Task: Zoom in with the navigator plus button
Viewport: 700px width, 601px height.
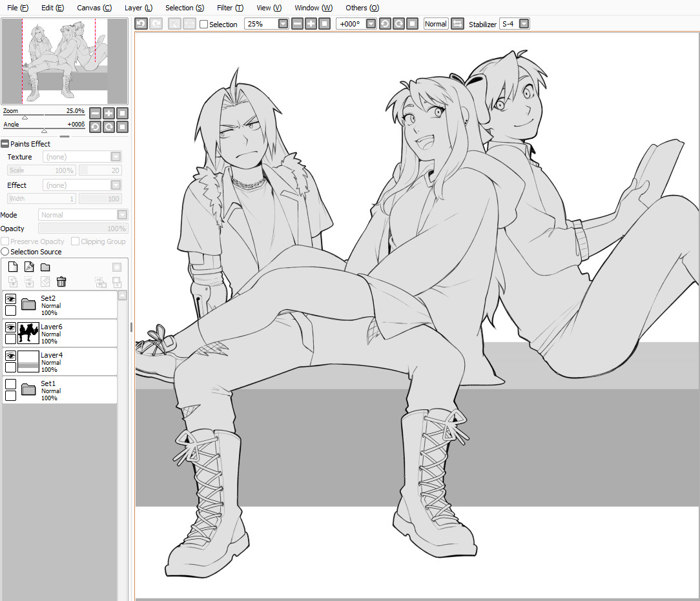Action: tap(108, 114)
